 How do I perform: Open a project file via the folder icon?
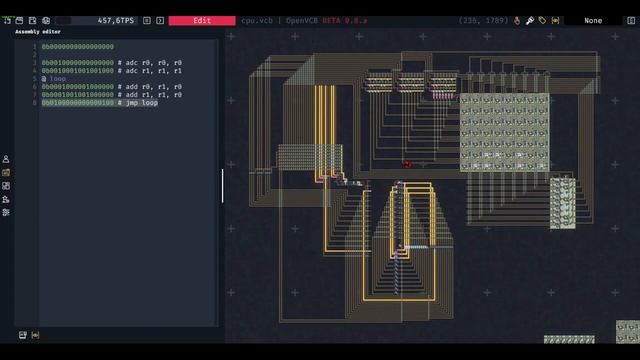click(x=19, y=20)
